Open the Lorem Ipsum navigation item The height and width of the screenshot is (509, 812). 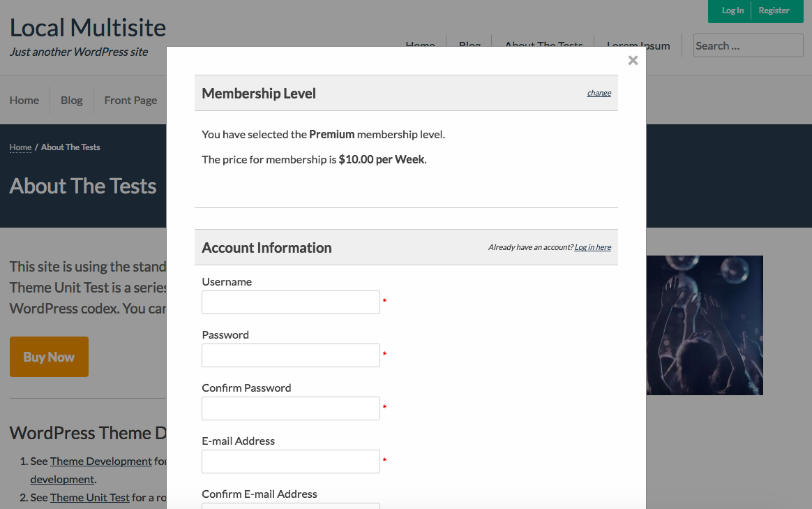637,45
